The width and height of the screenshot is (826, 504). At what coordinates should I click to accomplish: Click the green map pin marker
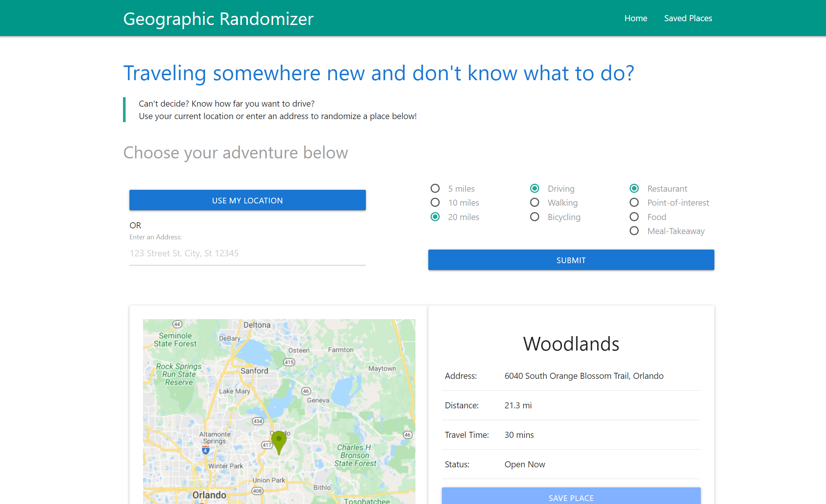click(279, 442)
